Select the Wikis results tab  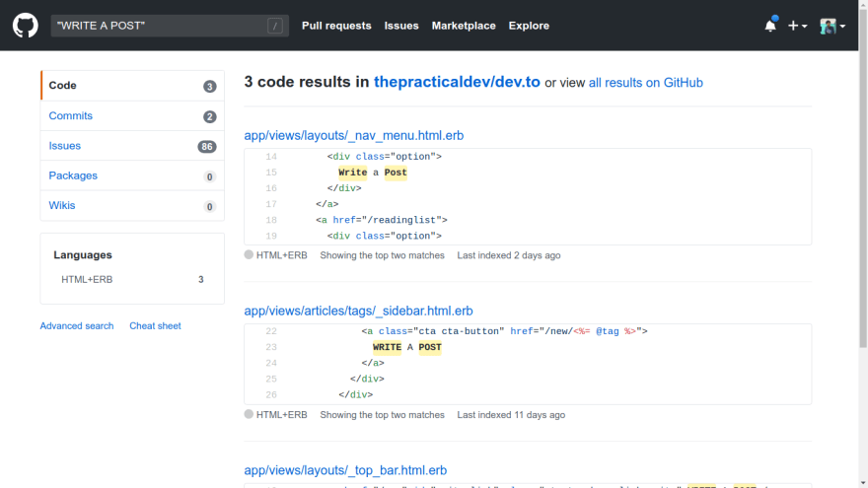point(132,205)
